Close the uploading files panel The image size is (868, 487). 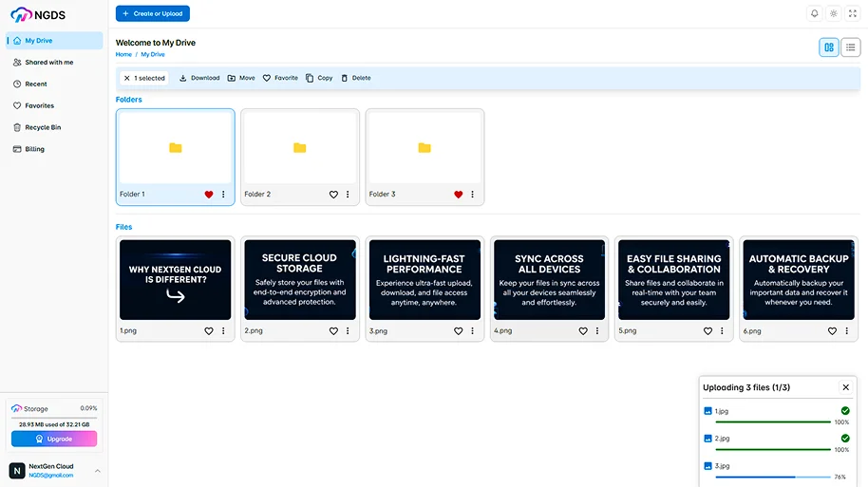point(846,387)
